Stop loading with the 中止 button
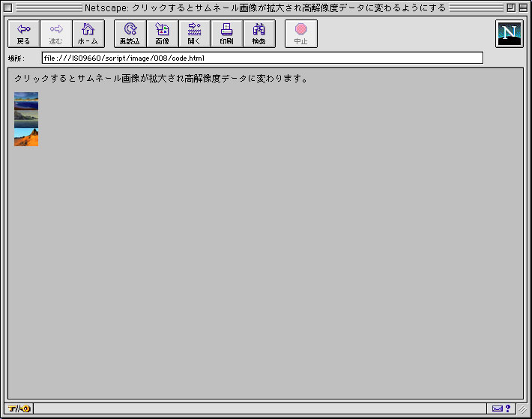Image resolution: width=532 pixels, height=419 pixels. click(x=301, y=34)
